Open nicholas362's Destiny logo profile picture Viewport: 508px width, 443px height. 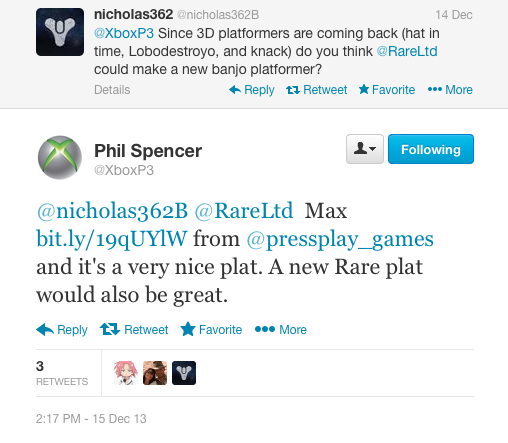[60, 32]
